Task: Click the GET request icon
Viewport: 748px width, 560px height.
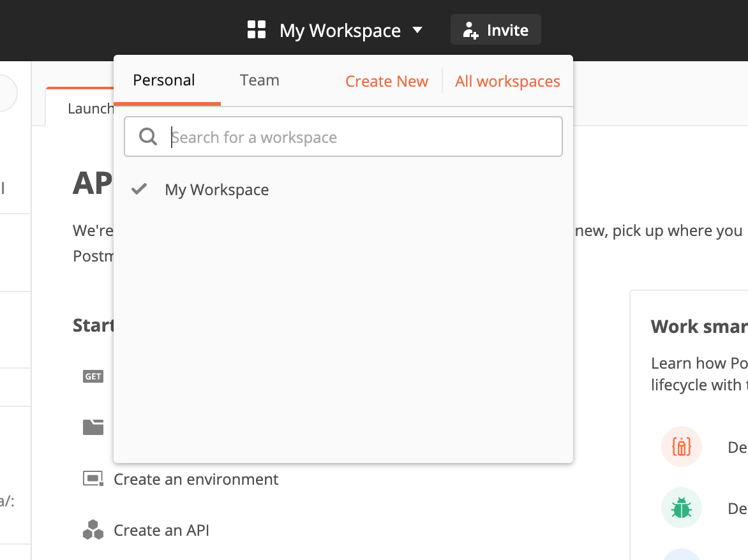Action: pos(93,376)
